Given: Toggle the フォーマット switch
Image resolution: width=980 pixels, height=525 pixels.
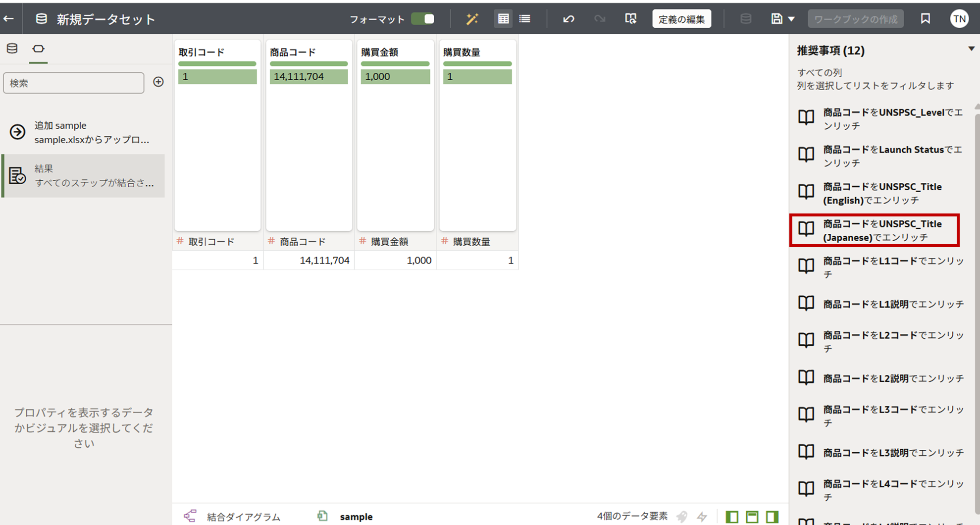Looking at the screenshot, I should [423, 19].
